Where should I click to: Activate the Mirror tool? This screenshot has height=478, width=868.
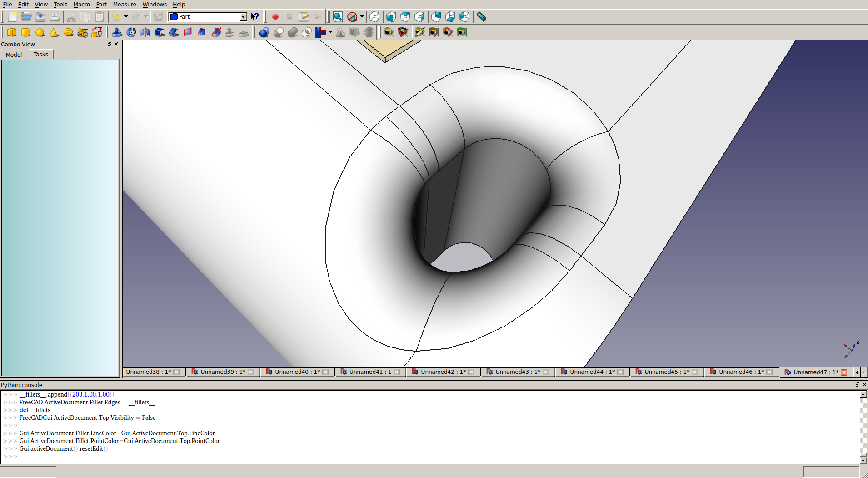(x=145, y=32)
